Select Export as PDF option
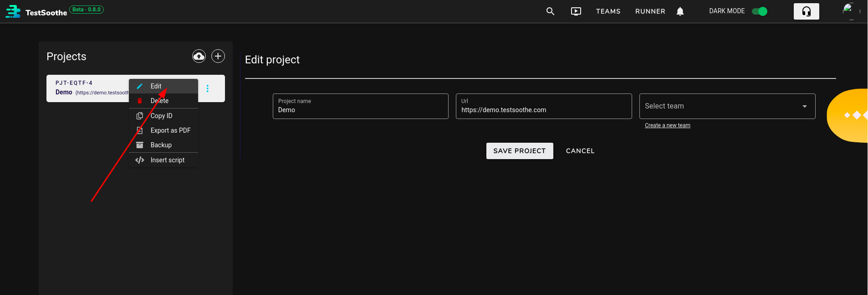 pyautogui.click(x=163, y=130)
